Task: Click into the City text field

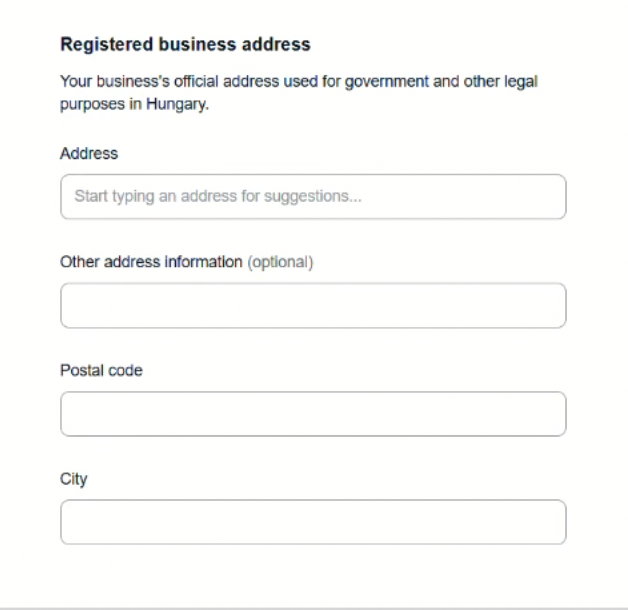Action: (313, 522)
